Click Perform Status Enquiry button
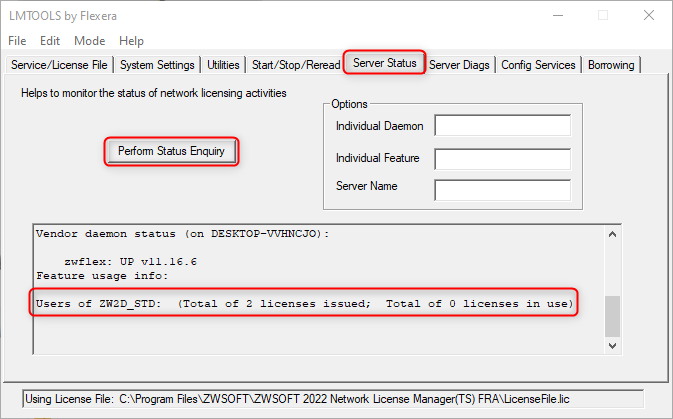 pos(171,151)
